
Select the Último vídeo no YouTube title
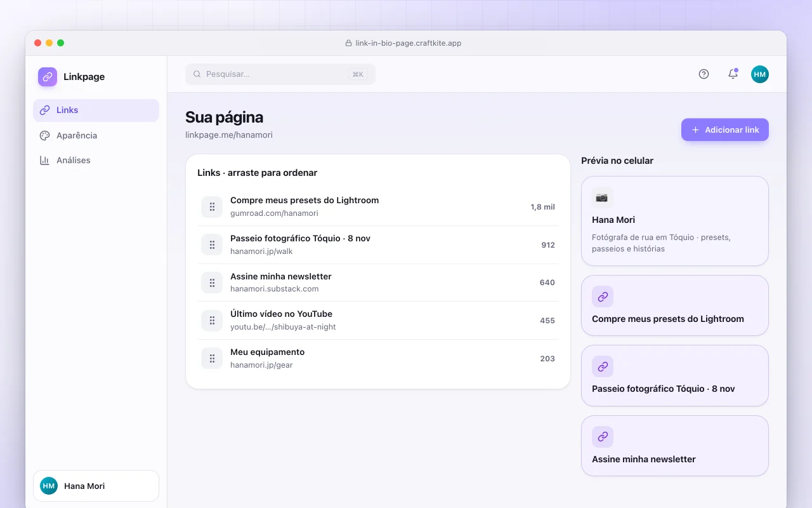pos(281,314)
